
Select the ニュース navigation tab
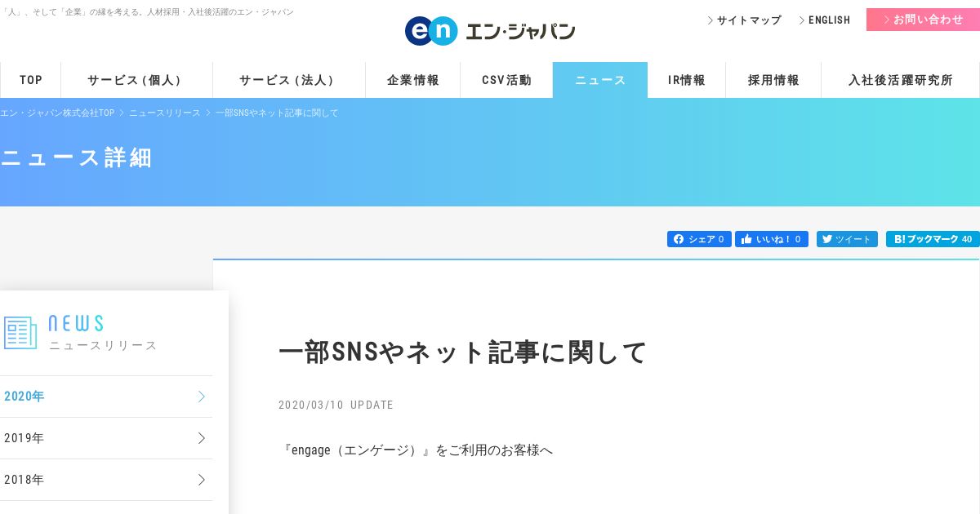click(600, 80)
